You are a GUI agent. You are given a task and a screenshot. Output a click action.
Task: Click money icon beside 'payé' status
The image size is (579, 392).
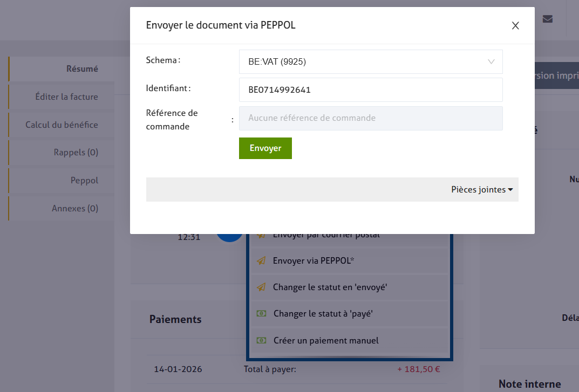click(x=261, y=313)
